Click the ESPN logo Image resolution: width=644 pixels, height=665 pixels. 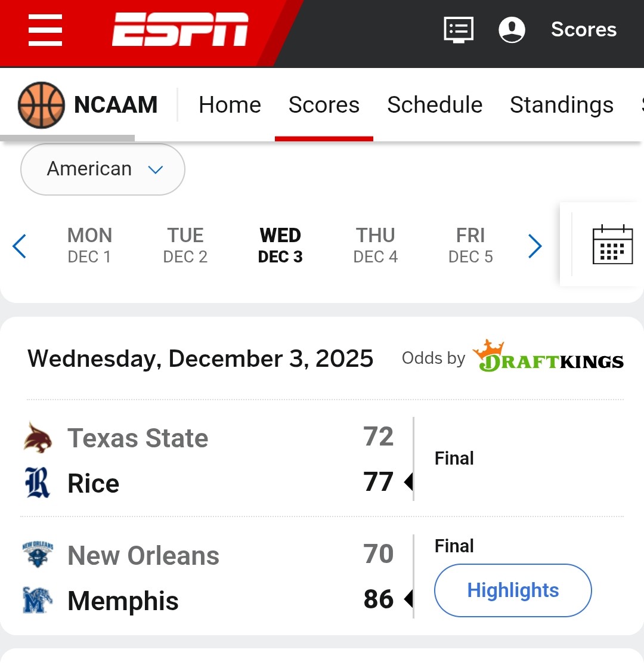pyautogui.click(x=180, y=30)
